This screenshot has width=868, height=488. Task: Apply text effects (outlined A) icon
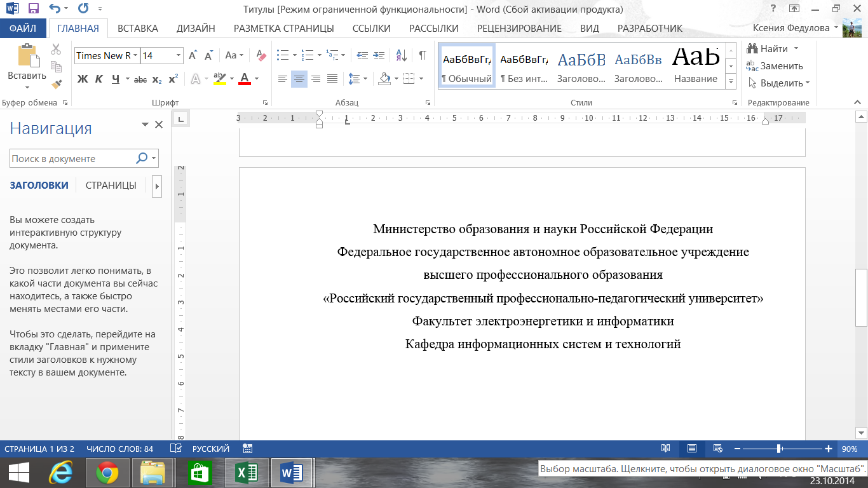[196, 79]
